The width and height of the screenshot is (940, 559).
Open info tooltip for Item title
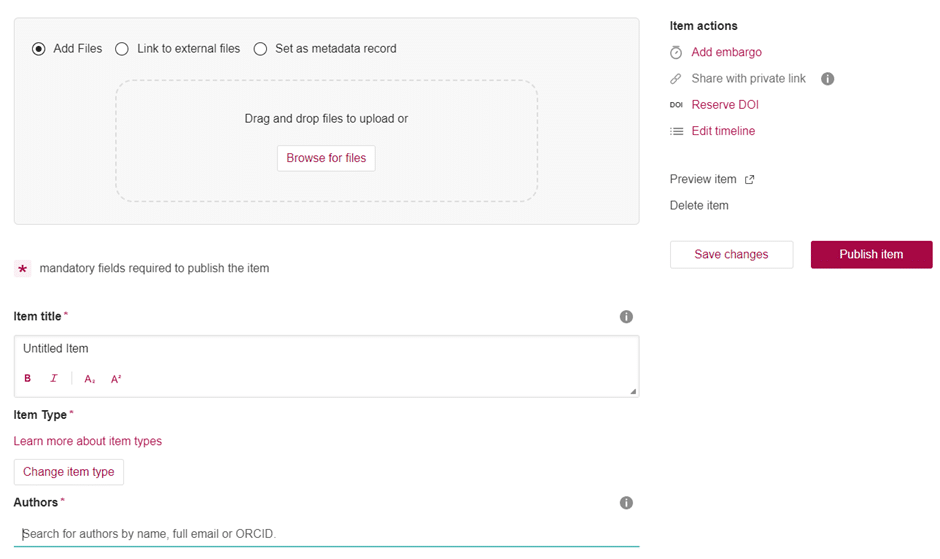click(x=626, y=317)
